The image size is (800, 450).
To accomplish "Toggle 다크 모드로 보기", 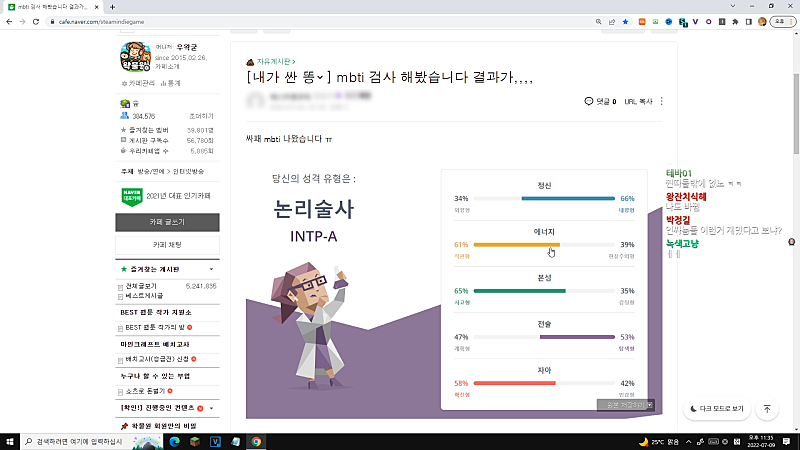I will (717, 409).
